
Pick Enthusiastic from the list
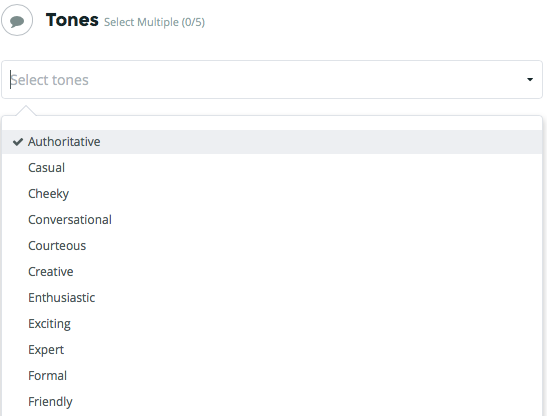(x=272, y=298)
